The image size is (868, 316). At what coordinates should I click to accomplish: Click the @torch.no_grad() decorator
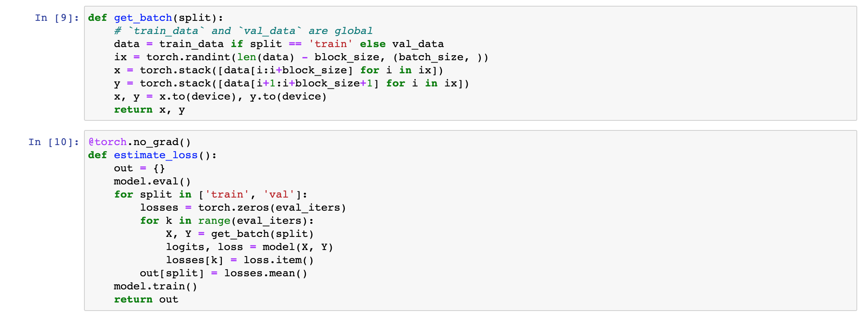coord(139,142)
